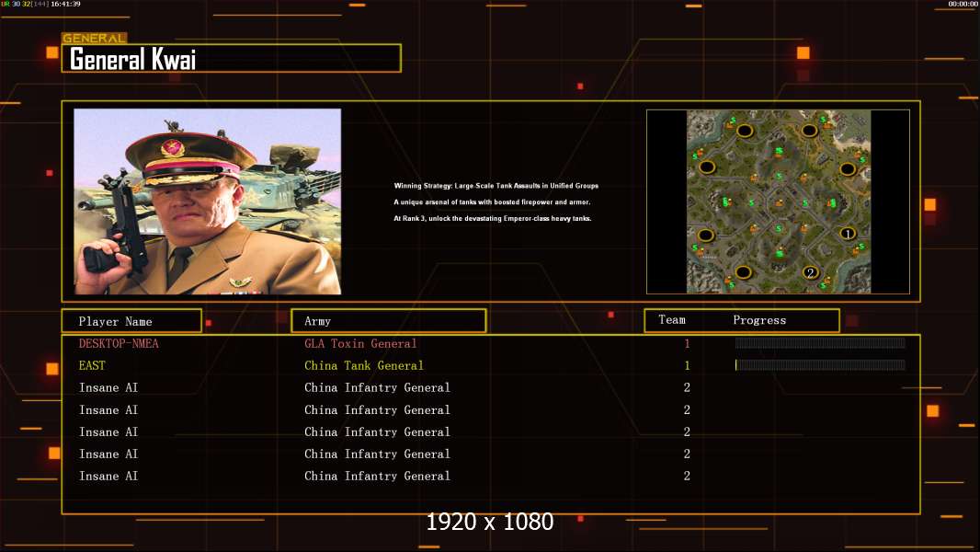The image size is (980, 552).
Task: Click the 16:41:39 clock readout
Action: [65, 4]
